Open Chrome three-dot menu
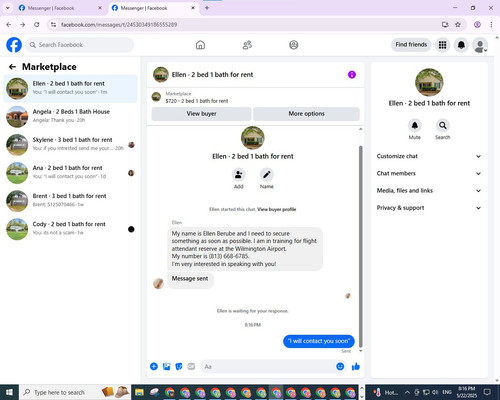Viewport: 500px width, 400px height. (491, 24)
